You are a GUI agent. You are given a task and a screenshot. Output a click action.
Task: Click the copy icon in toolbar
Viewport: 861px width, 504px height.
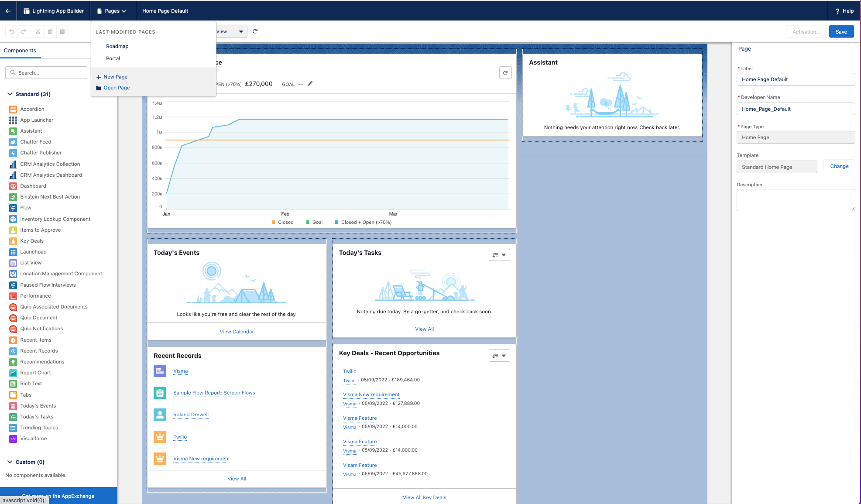[x=50, y=31]
